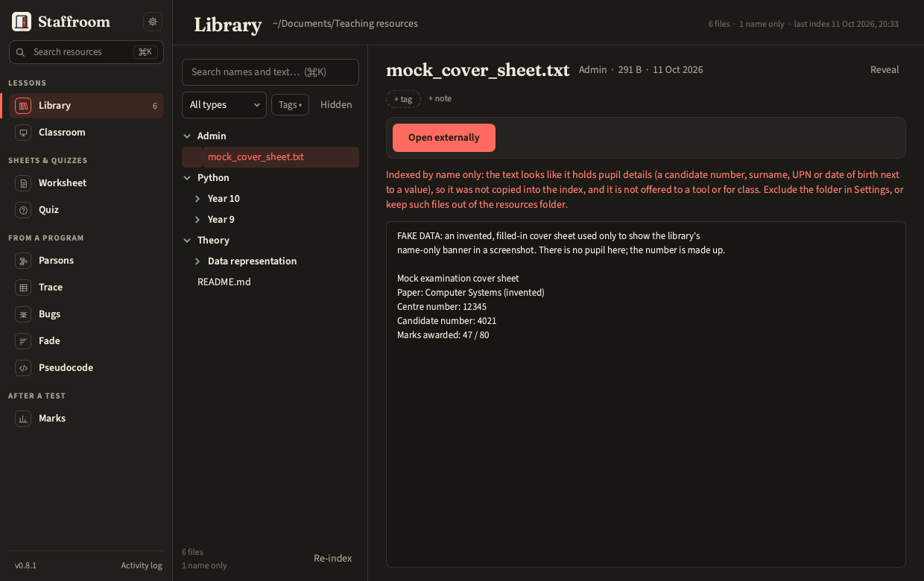Open the Classroom section
924x581 pixels.
point(86,133)
